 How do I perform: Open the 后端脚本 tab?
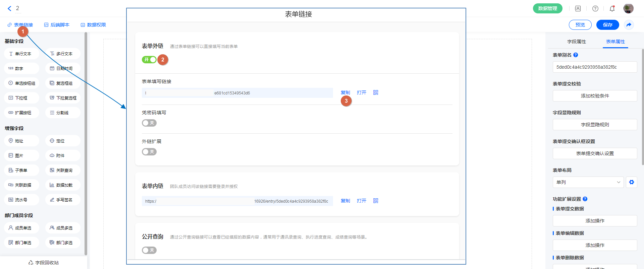click(57, 25)
